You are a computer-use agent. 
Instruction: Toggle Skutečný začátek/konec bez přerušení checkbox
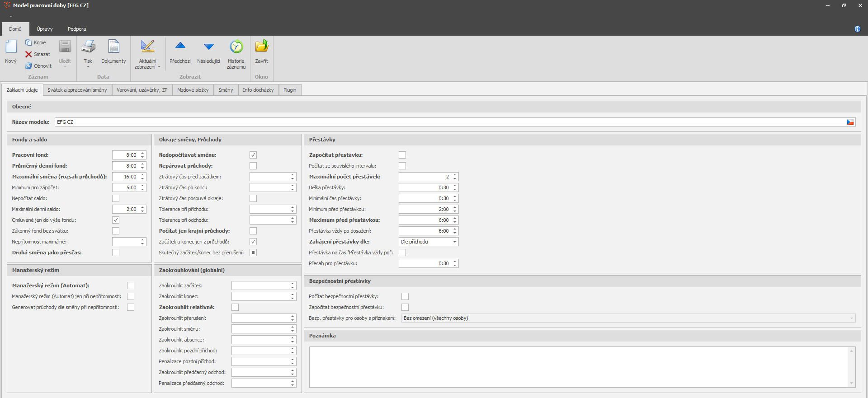tap(253, 253)
